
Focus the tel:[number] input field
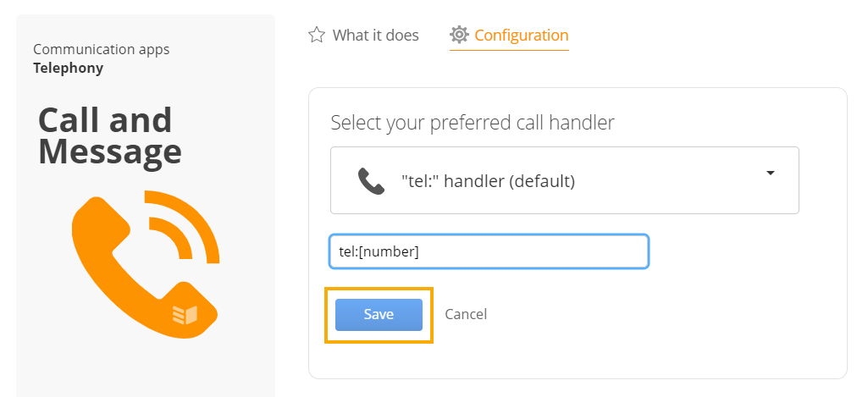coord(489,252)
